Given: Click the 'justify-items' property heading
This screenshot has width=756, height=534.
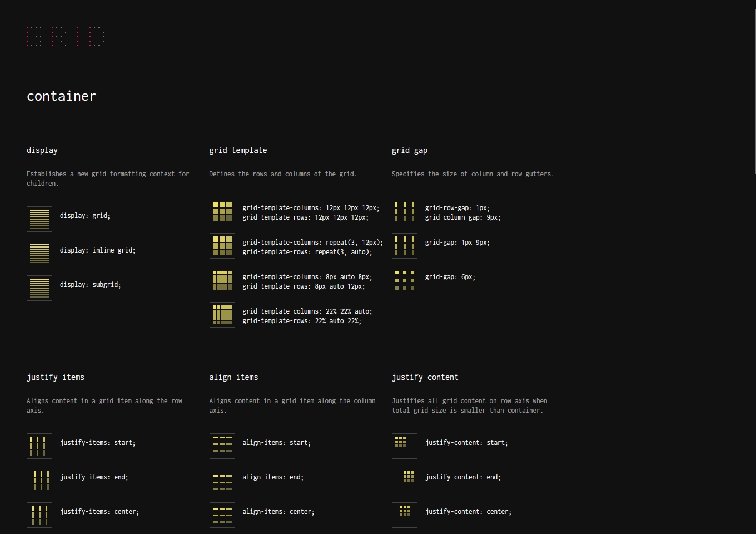Looking at the screenshot, I should [56, 377].
